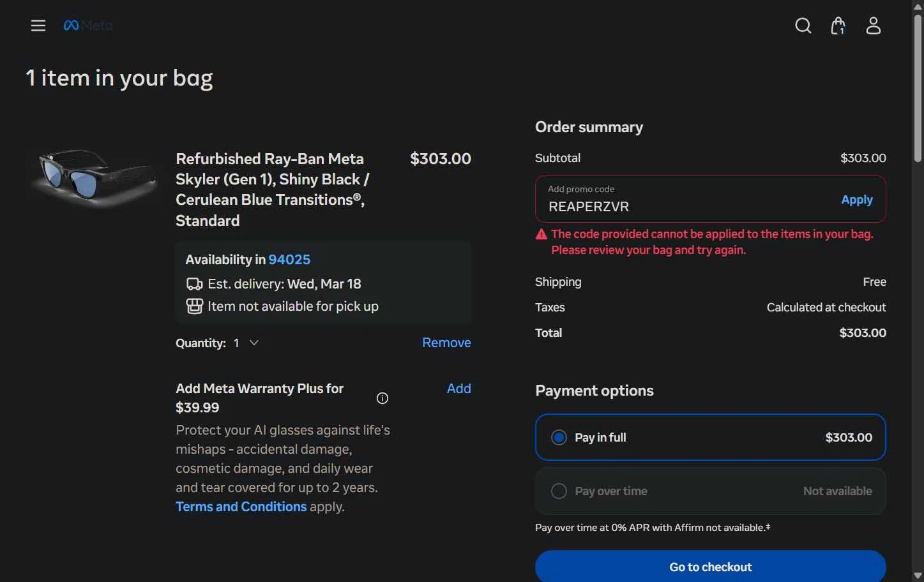The width and height of the screenshot is (924, 582).
Task: Click the Warranty Plus info icon
Action: click(382, 398)
